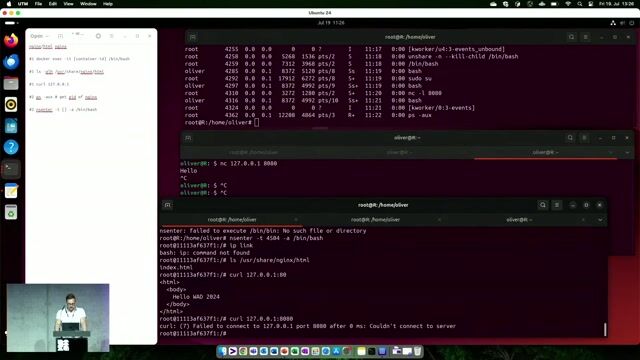
Task: Switch to the second root@R tab in the front terminal
Action: (x=375, y=220)
